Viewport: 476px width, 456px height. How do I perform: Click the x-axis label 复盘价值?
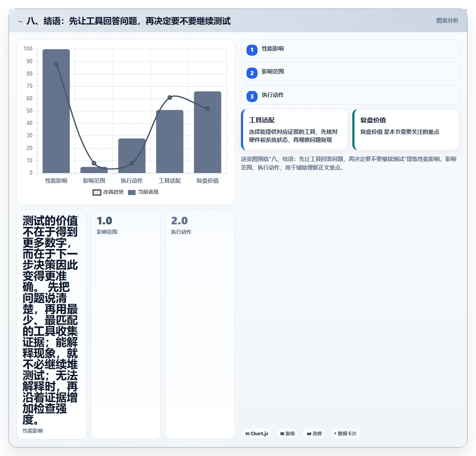[208, 181]
